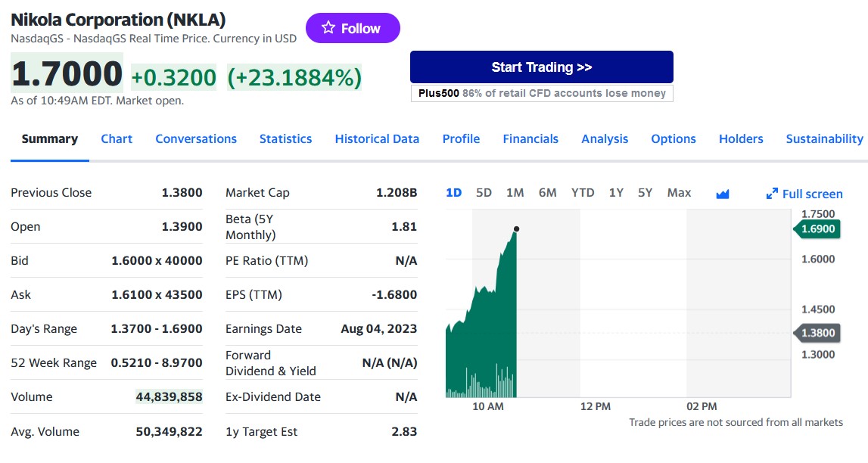Click the 1.6900 current price chart label
The width and height of the screenshot is (868, 463).
point(817,229)
